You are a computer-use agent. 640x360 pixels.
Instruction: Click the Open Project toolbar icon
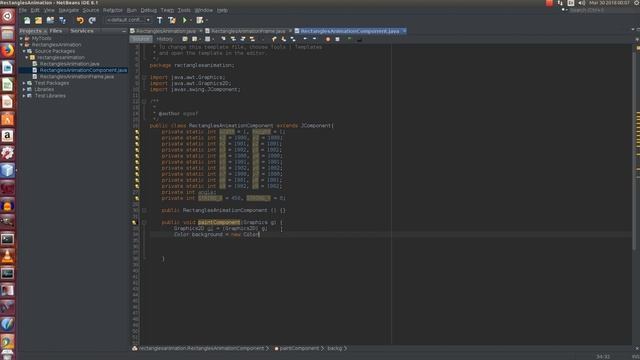tap(50, 20)
